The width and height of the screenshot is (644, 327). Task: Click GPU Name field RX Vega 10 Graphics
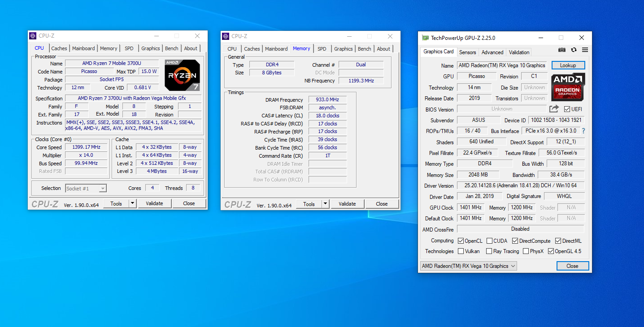tap(502, 65)
